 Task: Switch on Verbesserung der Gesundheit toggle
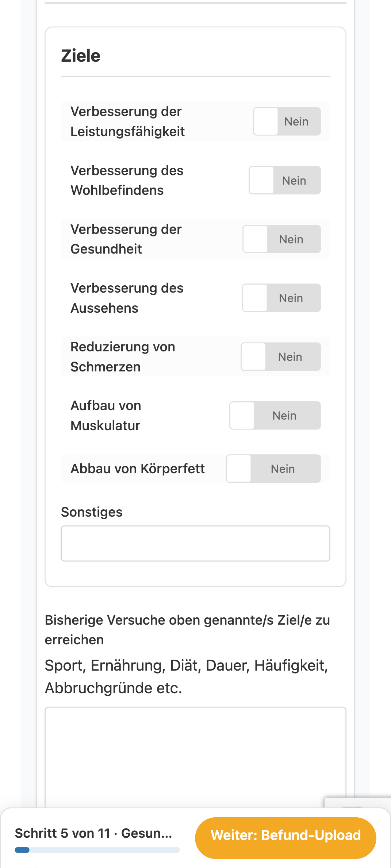pos(281,239)
